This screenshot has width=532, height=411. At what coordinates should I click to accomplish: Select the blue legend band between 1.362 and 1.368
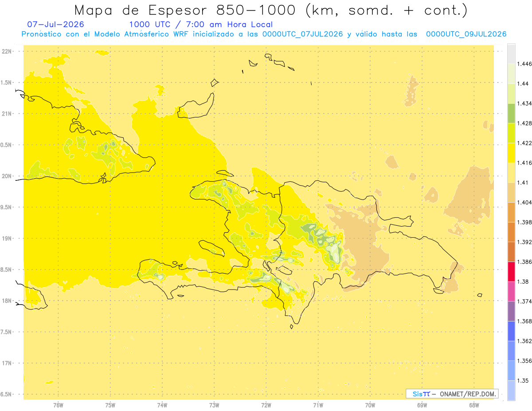click(x=511, y=331)
